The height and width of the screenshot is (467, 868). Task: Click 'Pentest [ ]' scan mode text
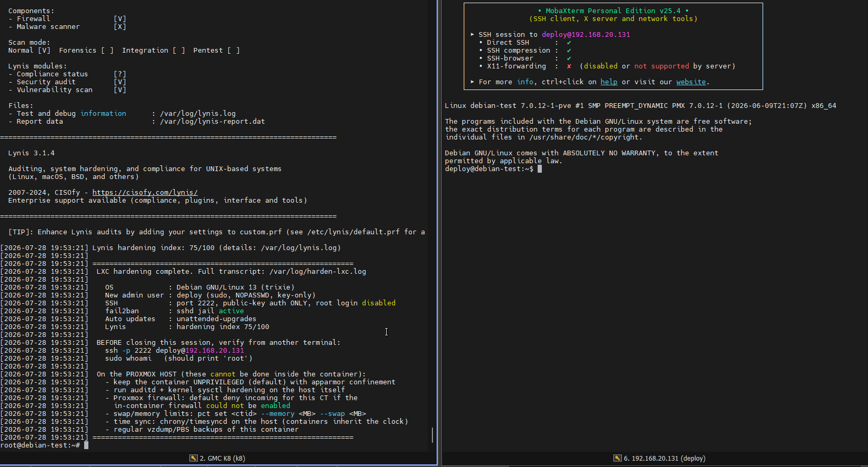click(217, 50)
